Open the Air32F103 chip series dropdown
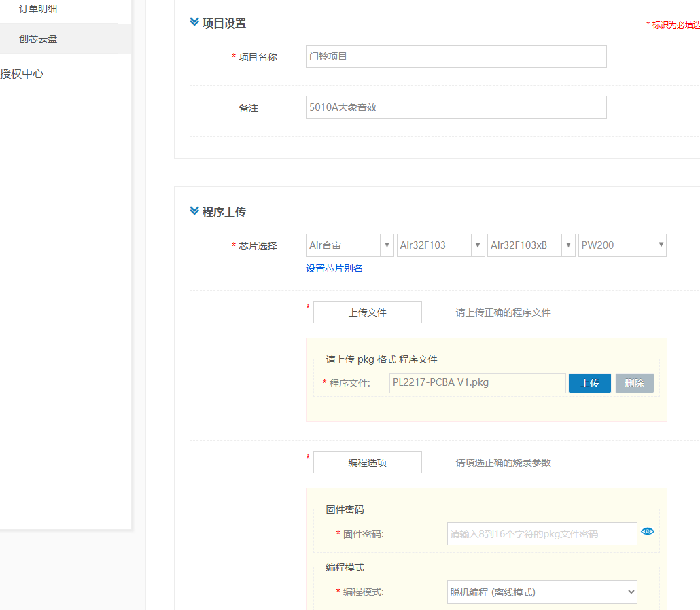 point(440,245)
